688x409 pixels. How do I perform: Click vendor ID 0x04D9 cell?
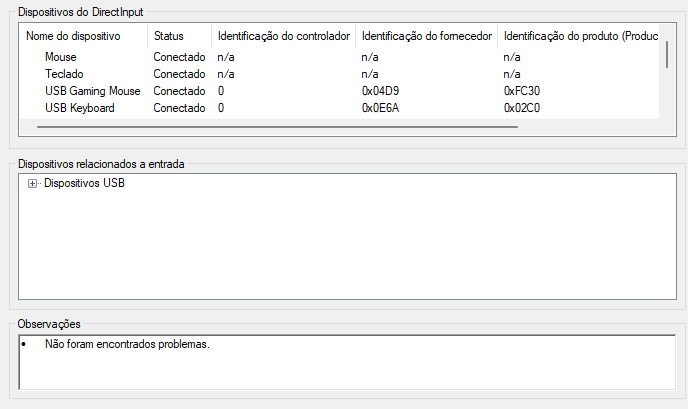coord(380,91)
